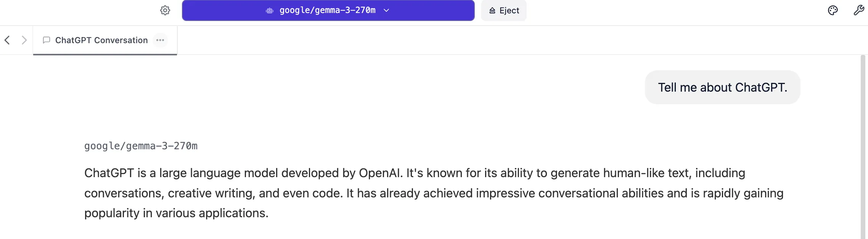Open the appearance palette icon

pos(833,10)
